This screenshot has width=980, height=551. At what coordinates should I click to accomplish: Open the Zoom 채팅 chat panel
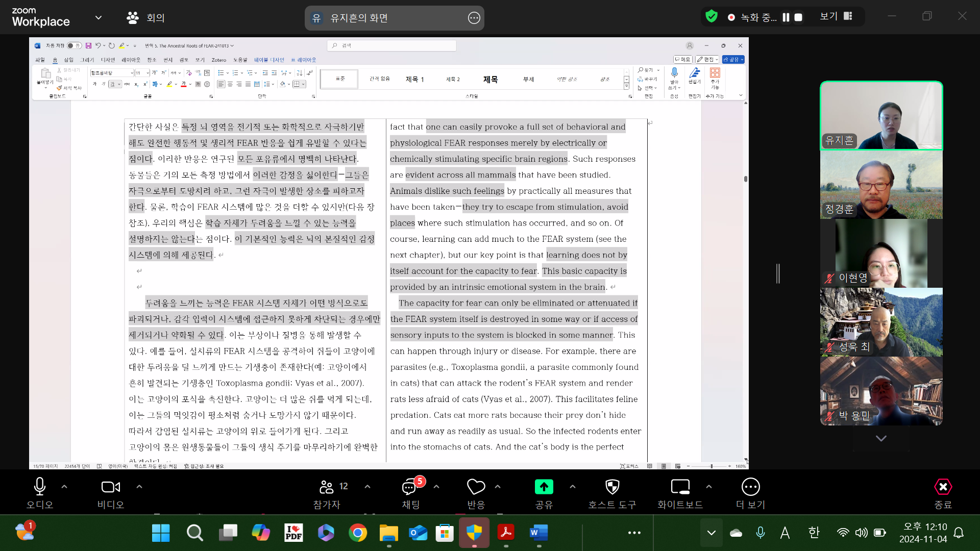tap(410, 493)
